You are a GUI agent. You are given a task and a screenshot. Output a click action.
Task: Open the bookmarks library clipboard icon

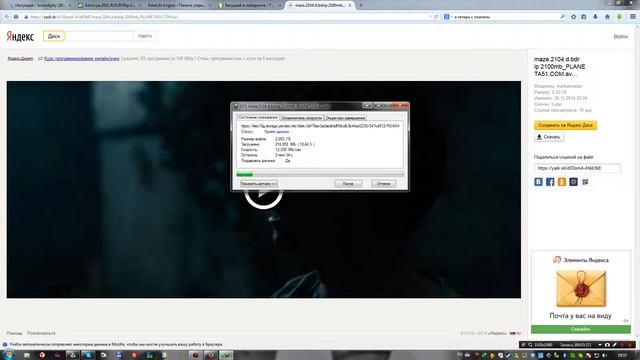pyautogui.click(x=584, y=17)
